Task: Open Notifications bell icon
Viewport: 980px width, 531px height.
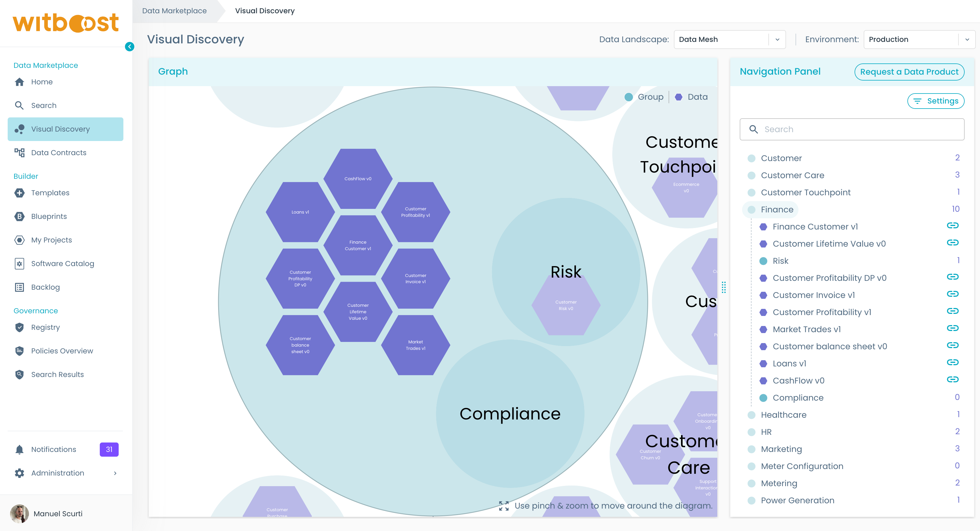Action: point(19,449)
